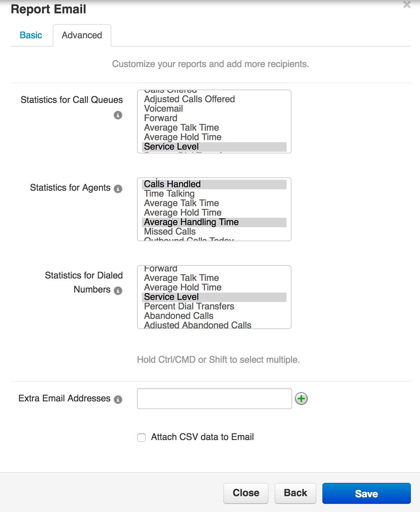Click info icon beside Statistics for Agents
The width and height of the screenshot is (420, 512).
coord(118,189)
